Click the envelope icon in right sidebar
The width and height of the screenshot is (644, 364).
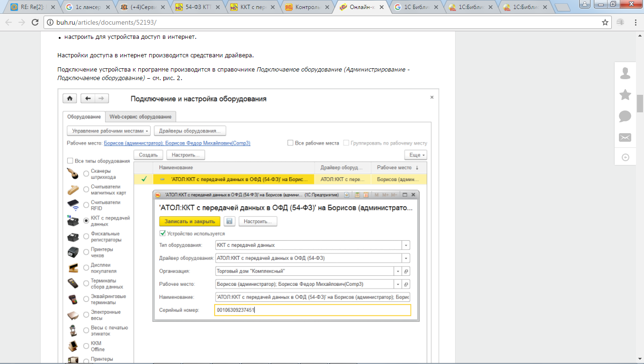pyautogui.click(x=625, y=137)
